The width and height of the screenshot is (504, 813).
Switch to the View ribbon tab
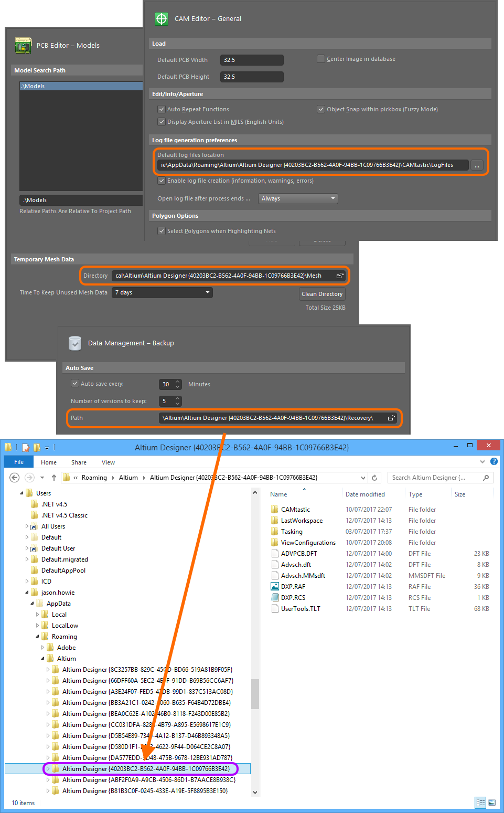tap(108, 462)
